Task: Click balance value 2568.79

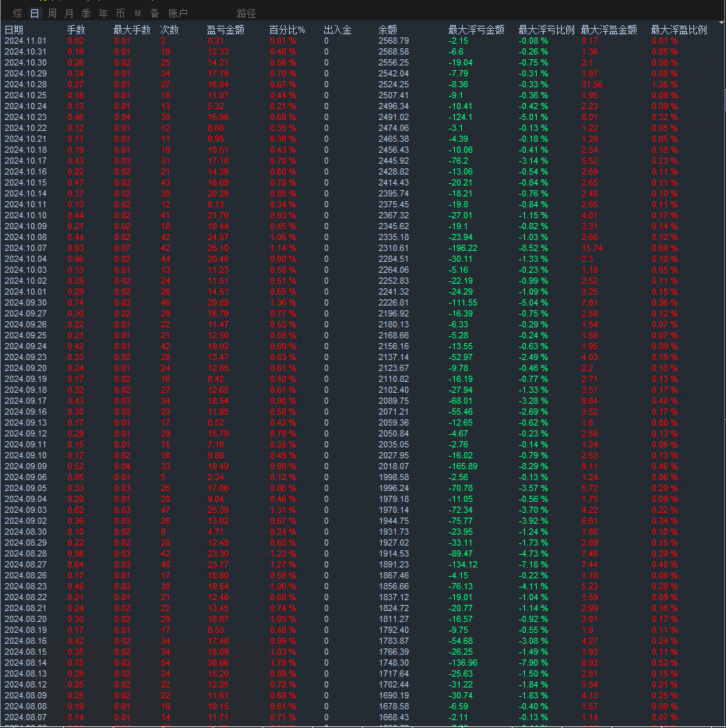Action: tap(393, 41)
